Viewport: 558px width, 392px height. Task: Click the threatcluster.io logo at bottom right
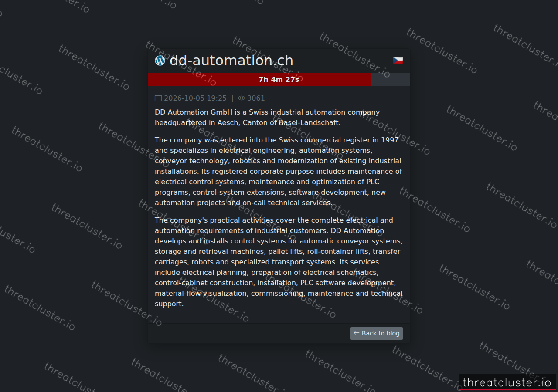tap(507, 382)
